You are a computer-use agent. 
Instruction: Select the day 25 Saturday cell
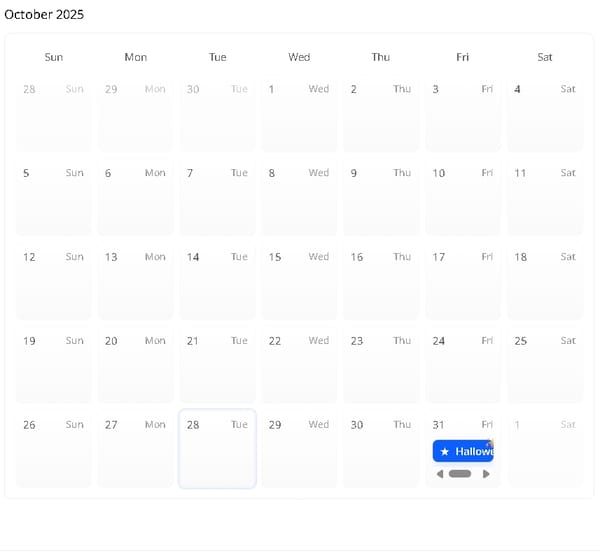[x=545, y=365]
